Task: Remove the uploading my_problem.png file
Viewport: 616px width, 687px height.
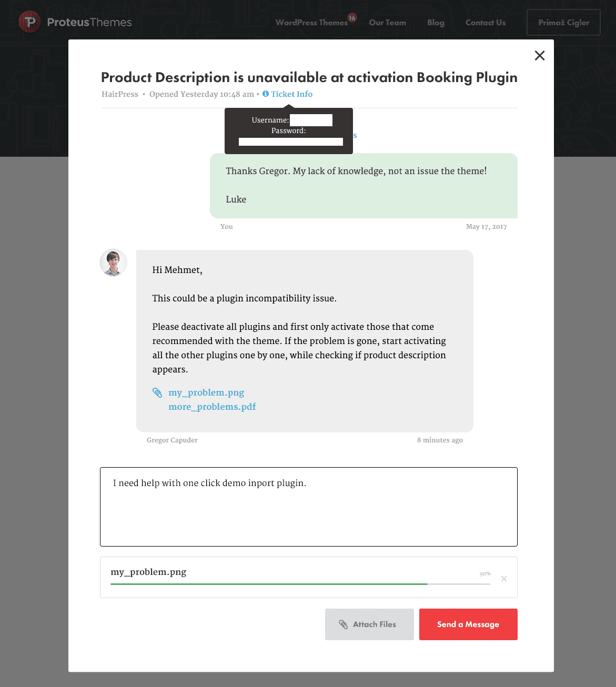Action: tap(504, 579)
